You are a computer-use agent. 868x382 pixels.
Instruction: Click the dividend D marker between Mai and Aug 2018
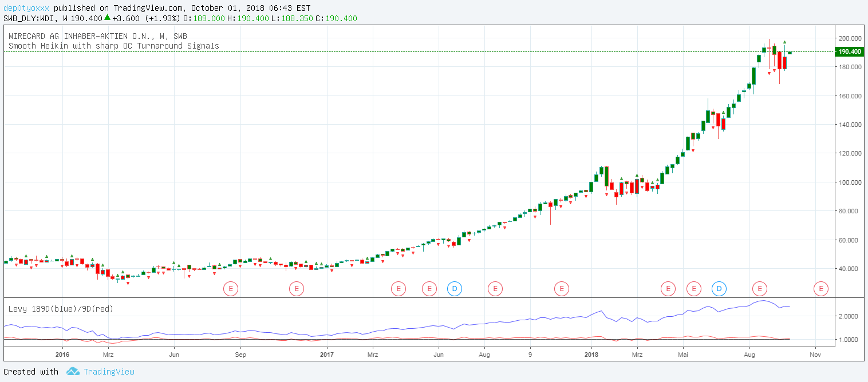(x=719, y=289)
